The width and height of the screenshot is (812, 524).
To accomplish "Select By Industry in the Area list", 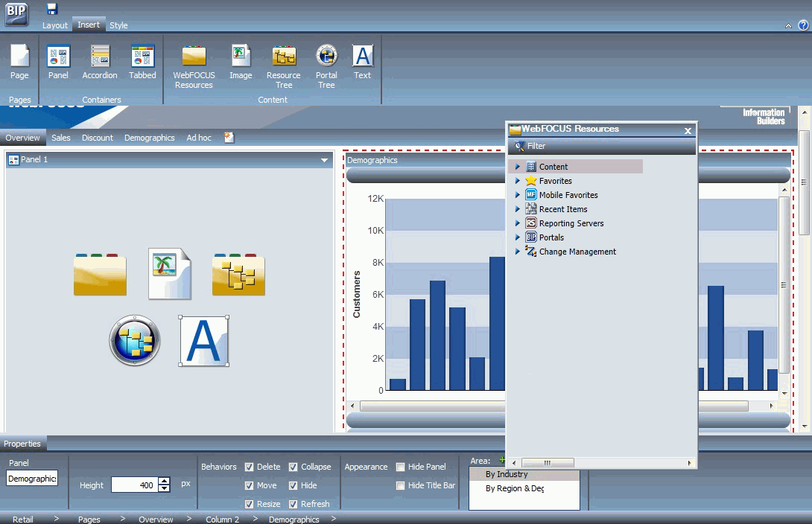I will (x=524, y=474).
